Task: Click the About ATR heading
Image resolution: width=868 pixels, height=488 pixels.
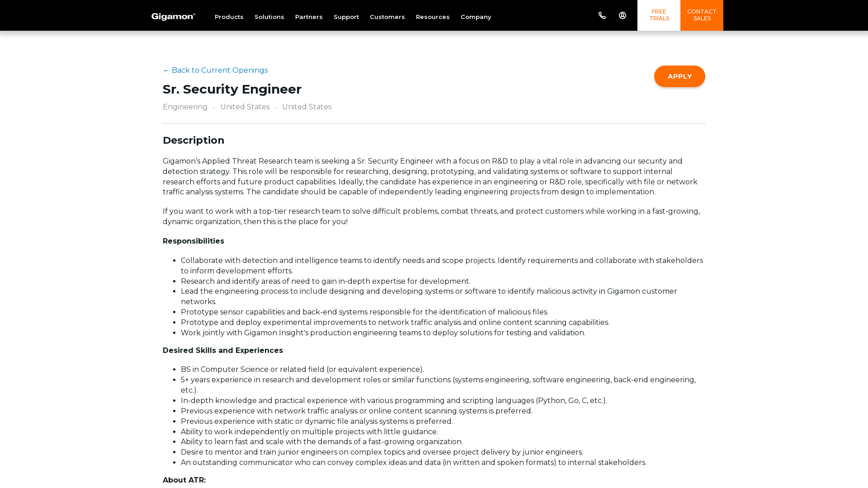Action: pyautogui.click(x=184, y=480)
